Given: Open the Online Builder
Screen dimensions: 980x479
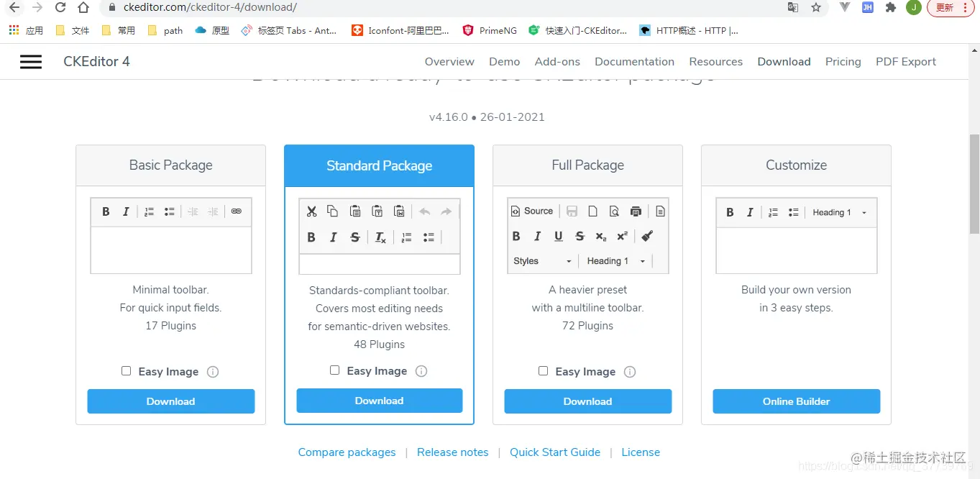Looking at the screenshot, I should click(796, 401).
